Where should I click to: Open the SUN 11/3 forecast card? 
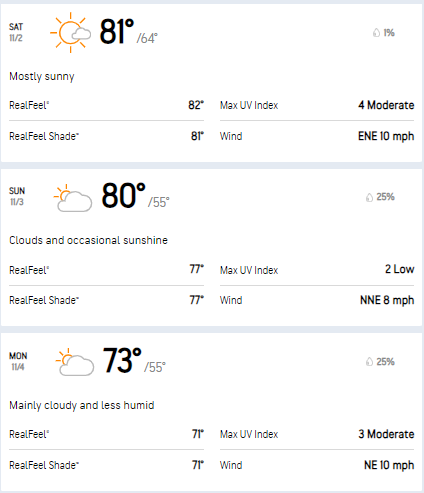point(212,247)
